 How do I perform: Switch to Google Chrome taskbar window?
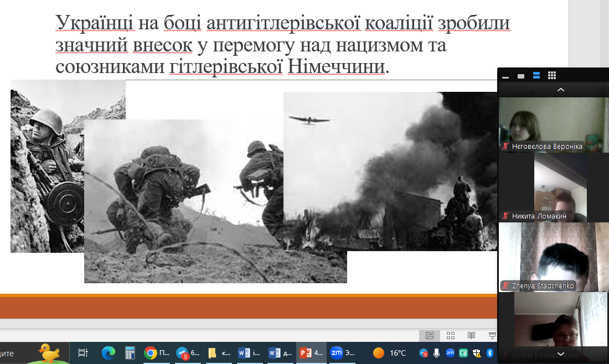coord(157,353)
